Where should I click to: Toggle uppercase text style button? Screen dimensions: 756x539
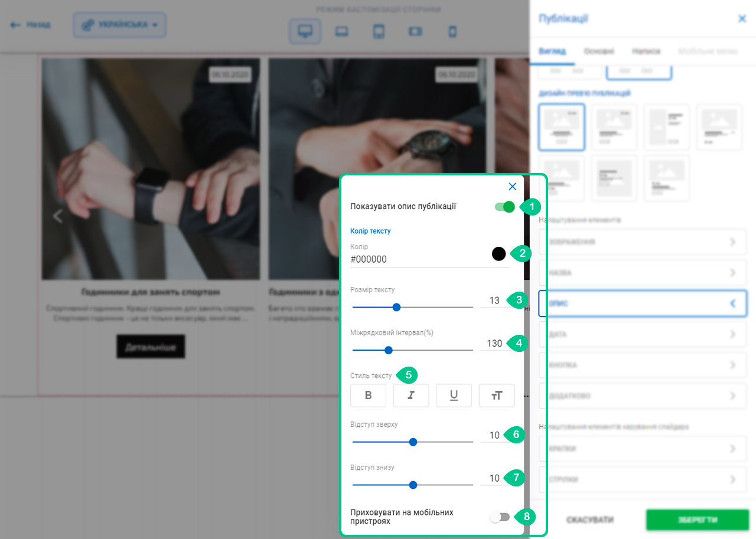point(497,396)
